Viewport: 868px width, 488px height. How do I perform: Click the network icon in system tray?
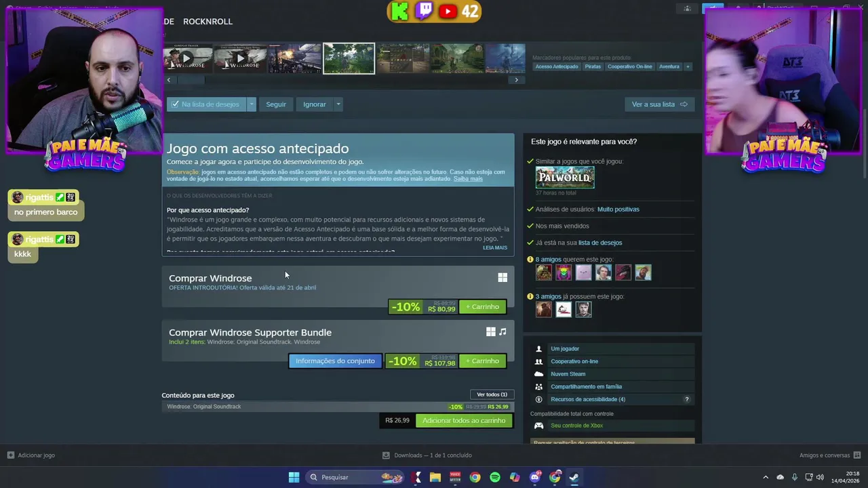point(808,477)
